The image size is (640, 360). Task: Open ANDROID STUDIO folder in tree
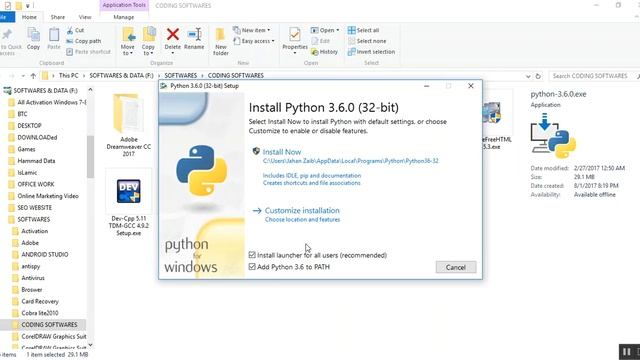(45, 255)
